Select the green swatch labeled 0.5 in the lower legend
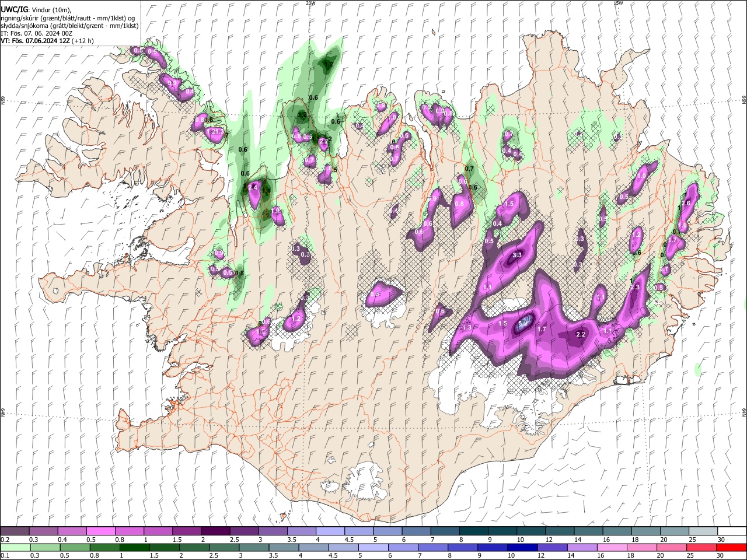This screenshot has height=560, width=747. [75, 547]
